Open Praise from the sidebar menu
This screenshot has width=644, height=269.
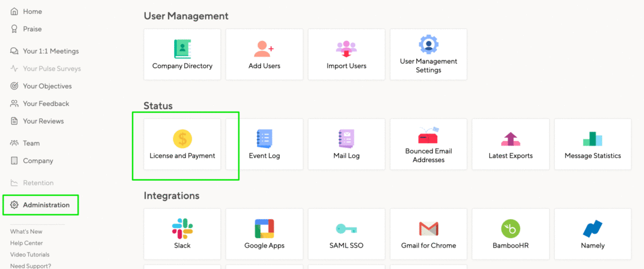point(32,29)
